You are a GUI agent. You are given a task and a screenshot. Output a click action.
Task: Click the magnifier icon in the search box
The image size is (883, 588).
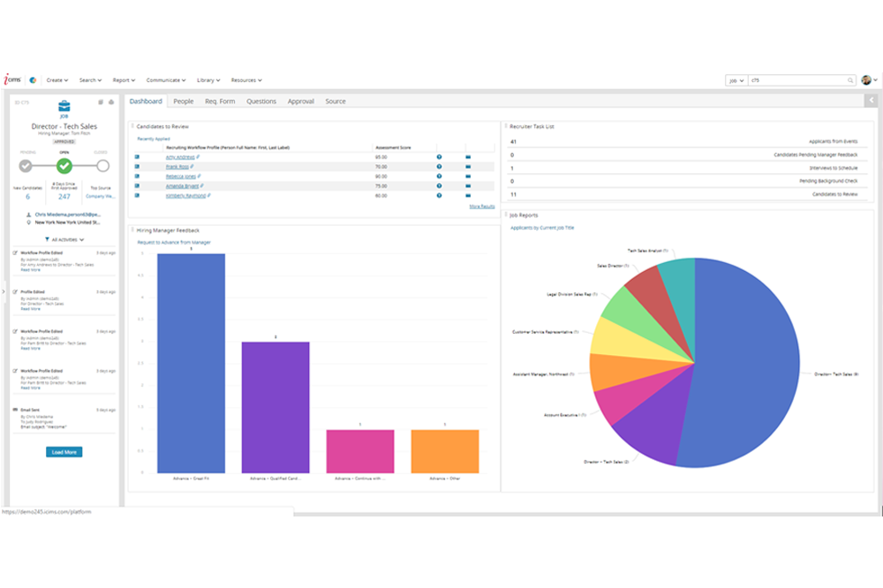pos(851,80)
